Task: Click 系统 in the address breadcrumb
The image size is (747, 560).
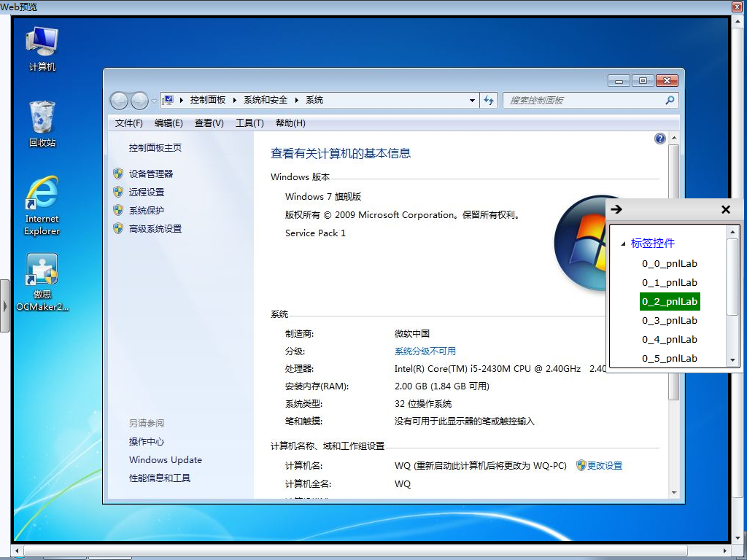Action: [314, 100]
